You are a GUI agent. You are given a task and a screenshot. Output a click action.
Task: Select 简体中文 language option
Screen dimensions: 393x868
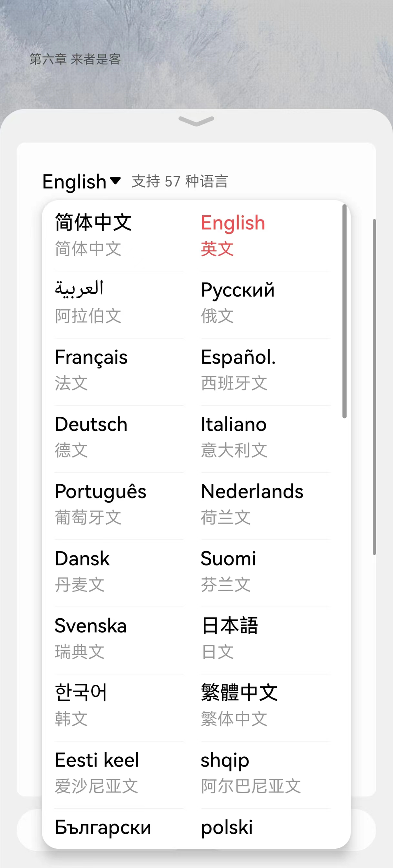click(x=119, y=236)
